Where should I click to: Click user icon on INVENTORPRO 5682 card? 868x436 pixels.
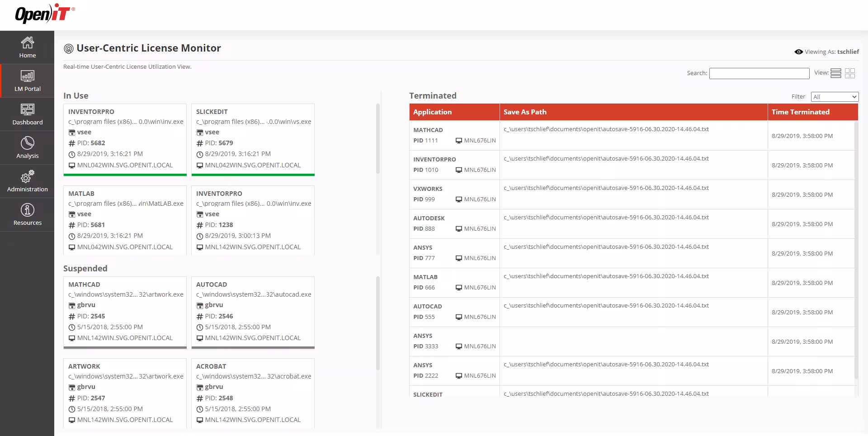coord(71,133)
